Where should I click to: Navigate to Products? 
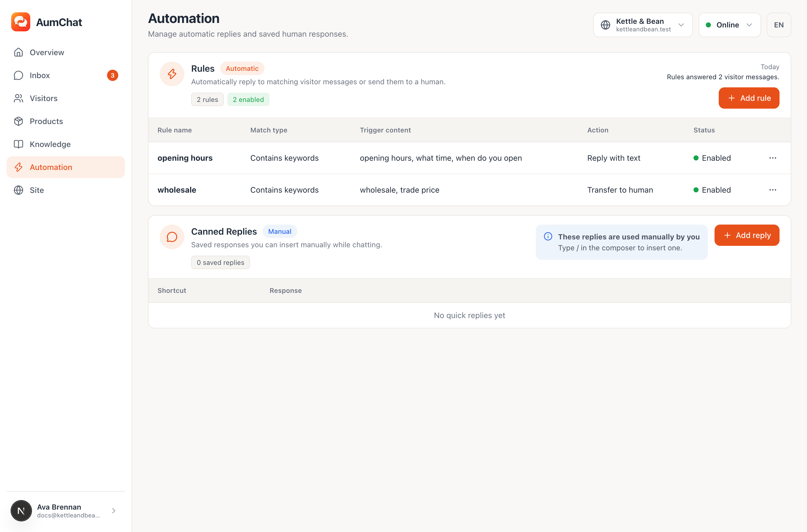coord(66,121)
